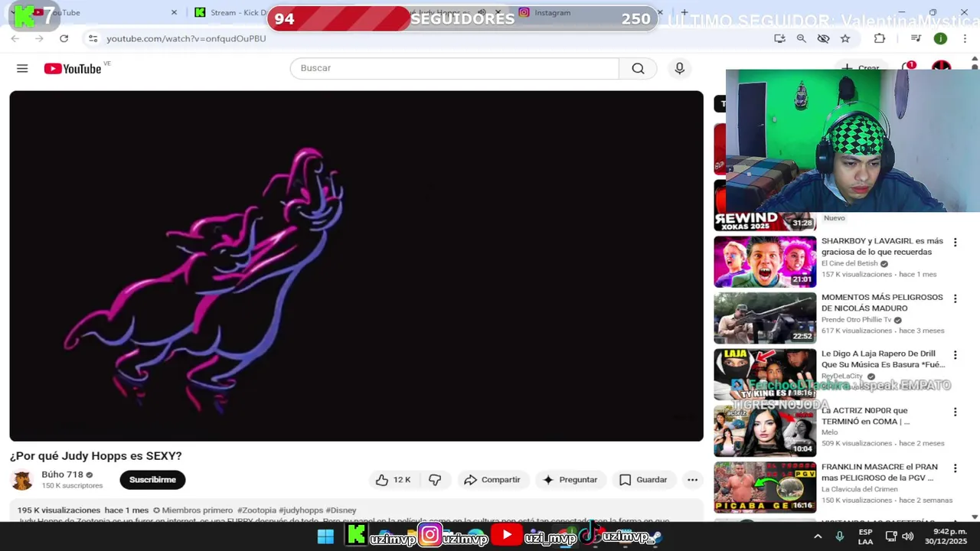Viewport: 980px width, 551px height.
Task: Share the video with Compartir
Action: pos(492,480)
